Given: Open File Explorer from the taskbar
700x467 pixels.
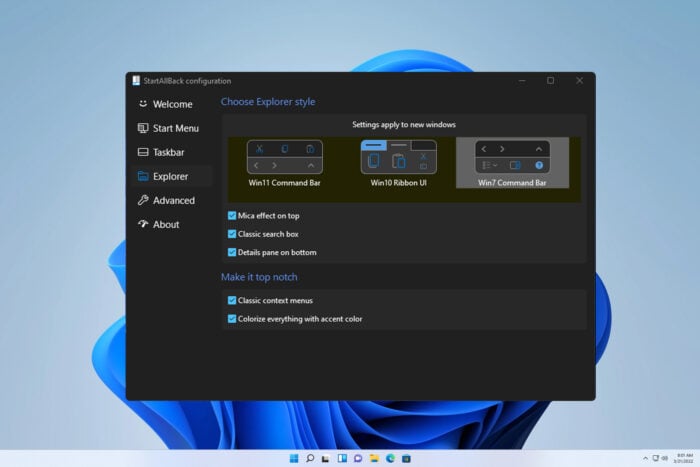Looking at the screenshot, I should pyautogui.click(x=374, y=459).
